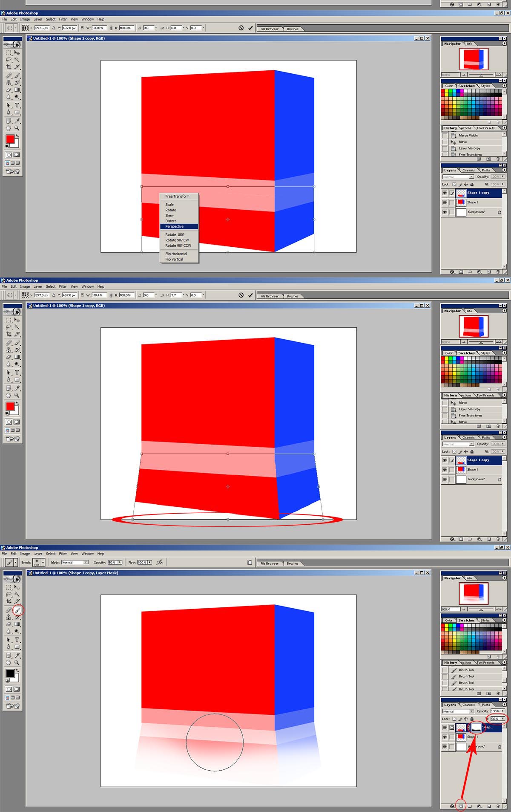
Task: Select the Hand tool in bottom screenshot toolbox
Action: click(x=9, y=662)
